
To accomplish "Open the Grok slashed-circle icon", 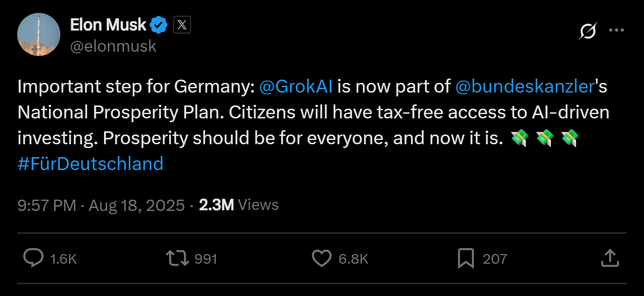I will click(x=587, y=31).
